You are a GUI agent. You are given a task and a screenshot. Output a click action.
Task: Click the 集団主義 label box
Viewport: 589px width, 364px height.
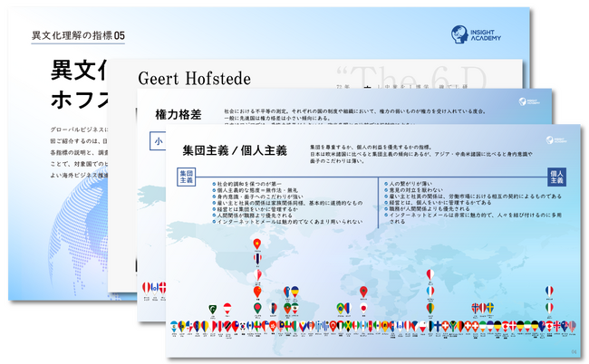click(x=187, y=177)
